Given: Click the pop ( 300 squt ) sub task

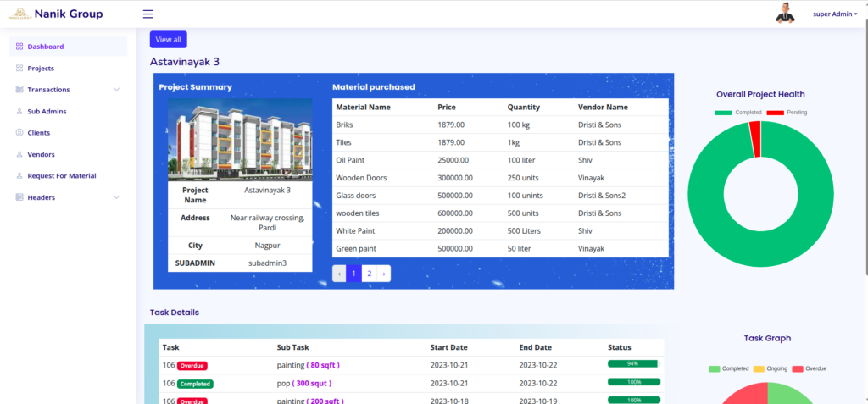Looking at the screenshot, I should 304,384.
